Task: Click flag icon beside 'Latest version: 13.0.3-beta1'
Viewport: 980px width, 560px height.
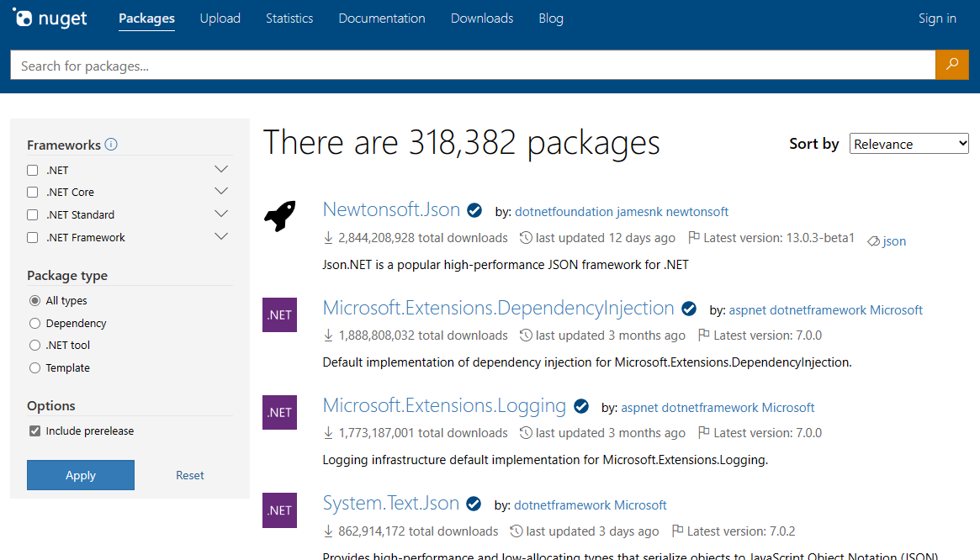Action: [693, 237]
